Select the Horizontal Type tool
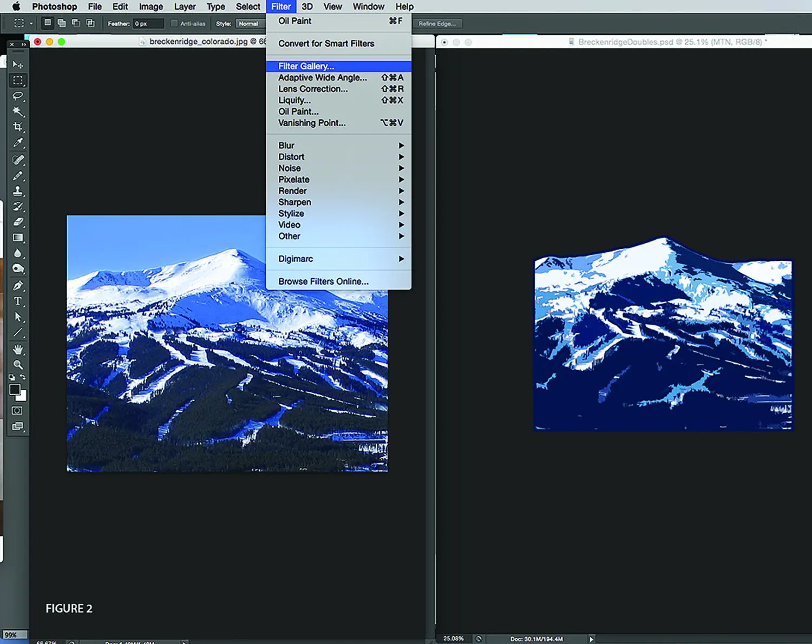The image size is (812, 644). 18,301
